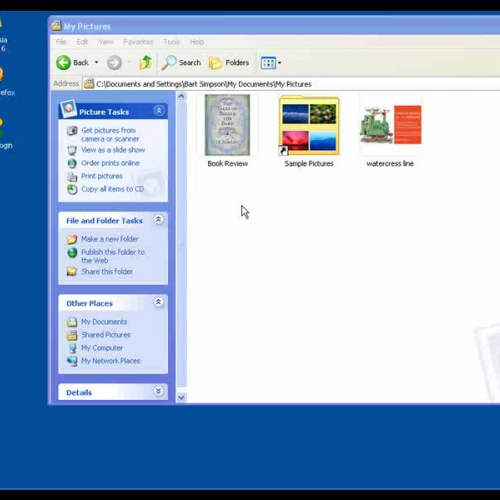The width and height of the screenshot is (500, 500).
Task: Click the camera icon beside Get pictures
Action: (72, 131)
